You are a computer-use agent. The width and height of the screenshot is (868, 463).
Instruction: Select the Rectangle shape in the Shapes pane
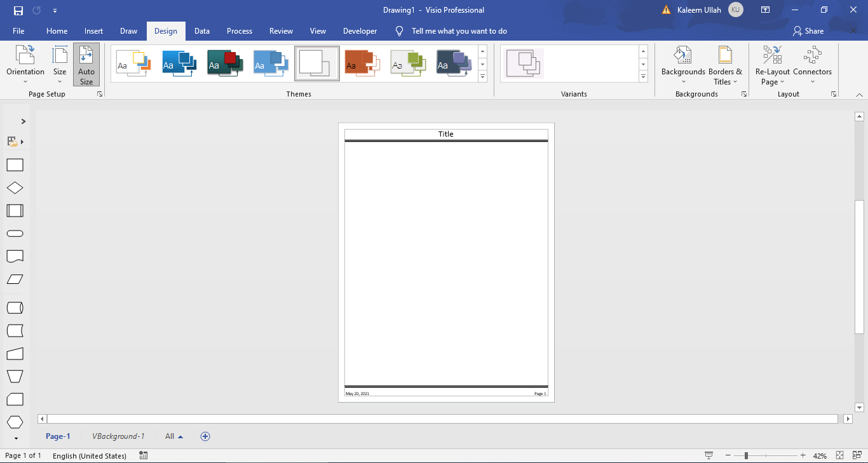(15, 164)
